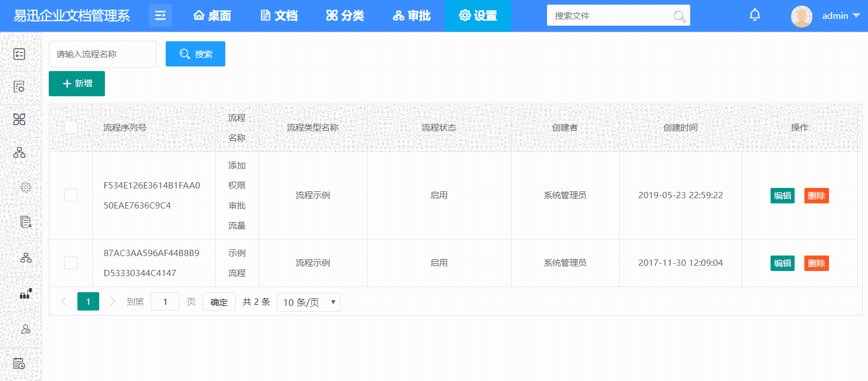Check the checkbox for flow F534E126E3614B1FAA0
The image size is (868, 381).
[x=71, y=195]
